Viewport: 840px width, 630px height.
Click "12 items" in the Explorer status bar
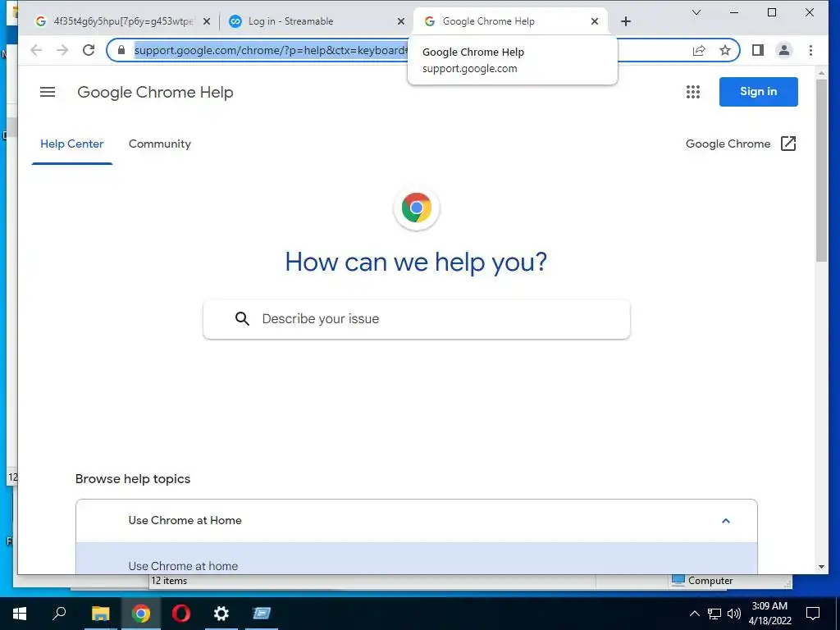pos(169,581)
